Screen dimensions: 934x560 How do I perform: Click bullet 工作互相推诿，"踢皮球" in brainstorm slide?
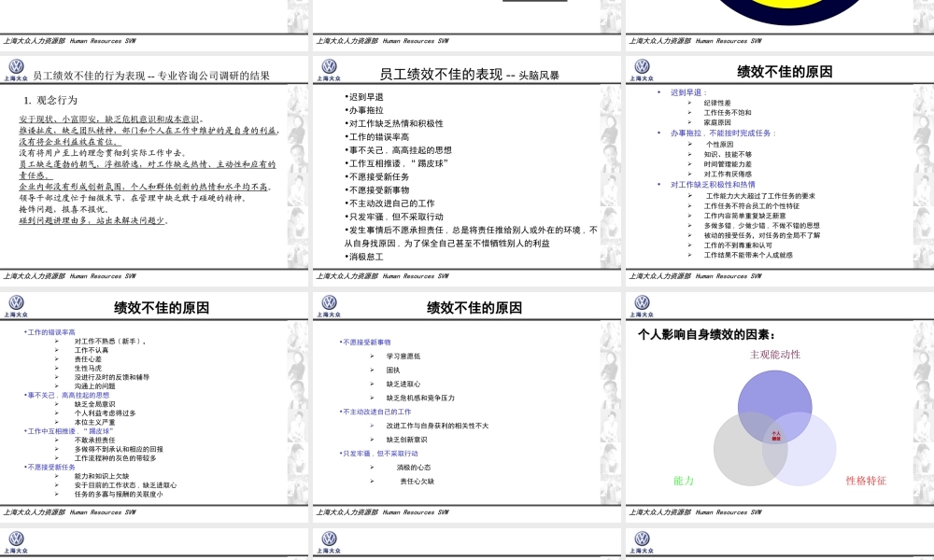click(x=396, y=163)
